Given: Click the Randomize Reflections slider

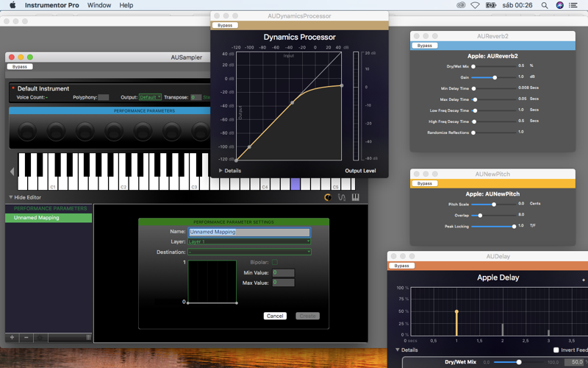Looking at the screenshot, I should tap(494, 132).
